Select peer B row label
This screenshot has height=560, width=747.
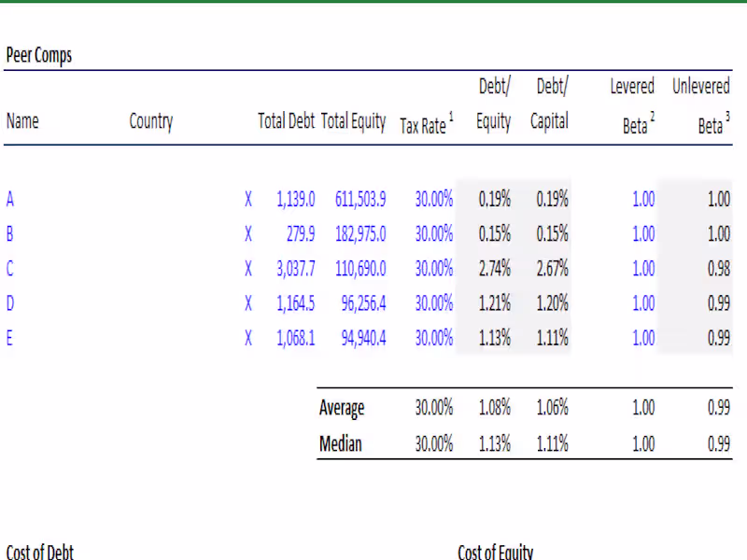tap(9, 233)
